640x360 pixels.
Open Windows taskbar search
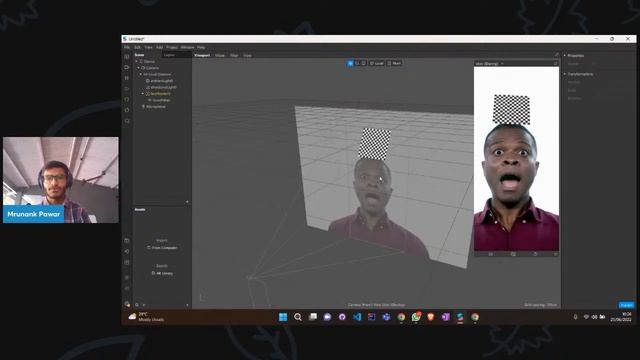point(298,317)
